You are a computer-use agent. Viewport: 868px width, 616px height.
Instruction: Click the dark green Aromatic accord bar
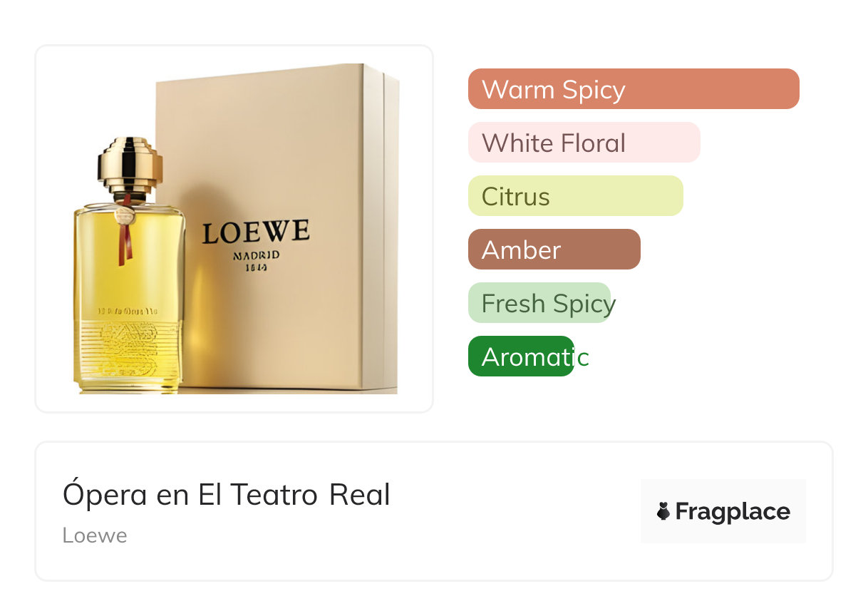(521, 356)
